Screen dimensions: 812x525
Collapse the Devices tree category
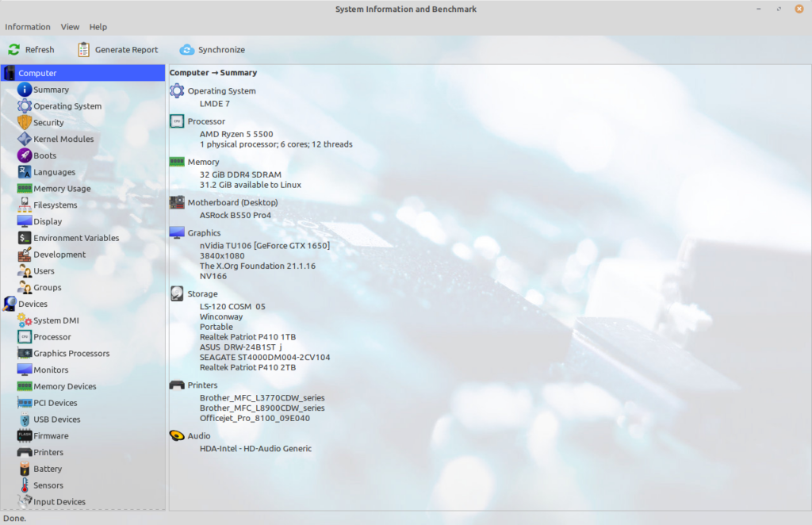tap(10, 304)
